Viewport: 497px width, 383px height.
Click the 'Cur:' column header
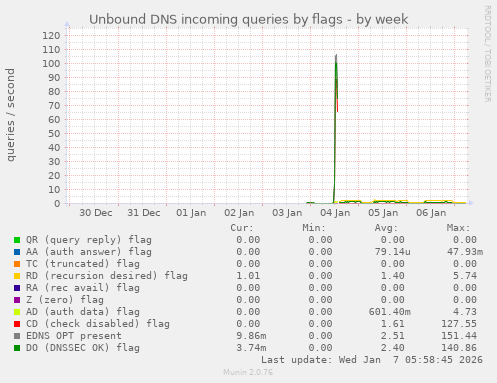tap(242, 228)
